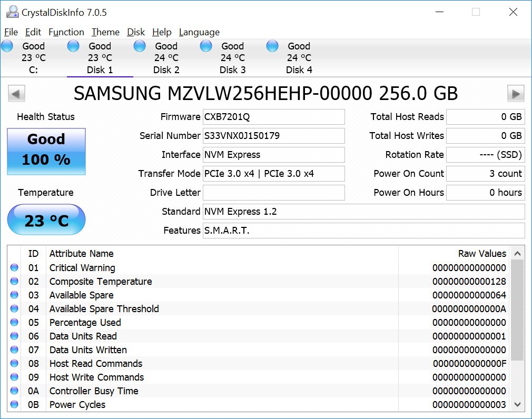Click the 23 °C temperature button
532x419 pixels.
coord(46,220)
